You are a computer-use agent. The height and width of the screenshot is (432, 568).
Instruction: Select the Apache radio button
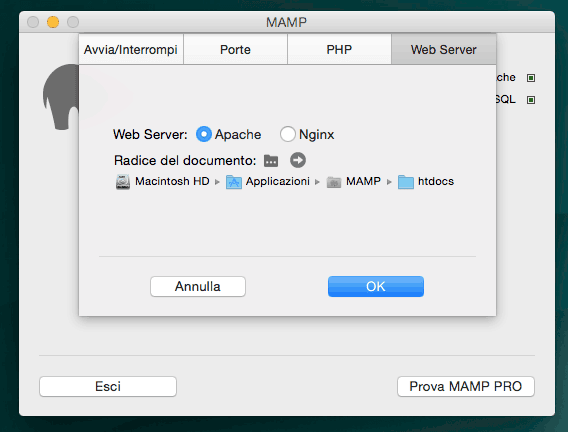204,134
